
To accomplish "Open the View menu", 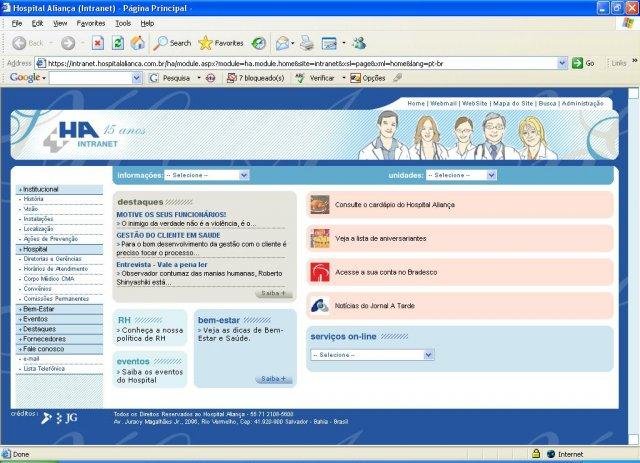I will click(x=60, y=23).
